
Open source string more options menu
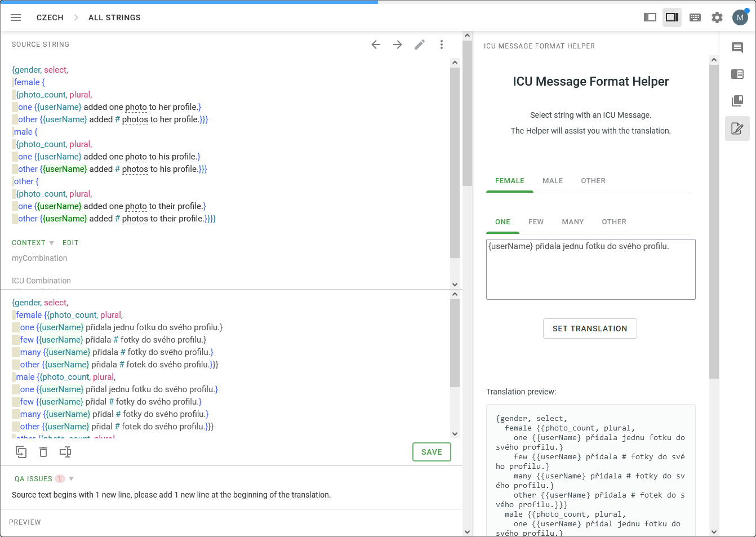tap(442, 45)
